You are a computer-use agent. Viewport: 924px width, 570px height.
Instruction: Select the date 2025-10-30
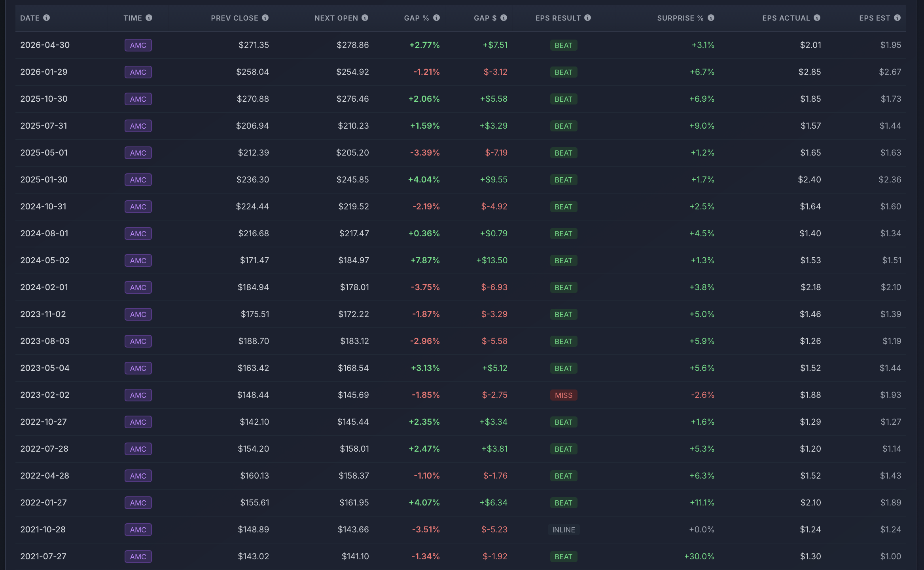click(44, 99)
